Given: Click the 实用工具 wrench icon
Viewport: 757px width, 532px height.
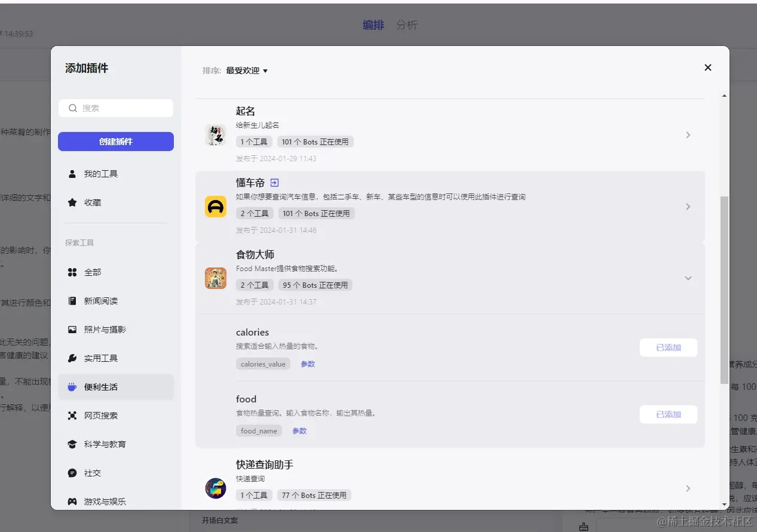Looking at the screenshot, I should [x=72, y=358].
